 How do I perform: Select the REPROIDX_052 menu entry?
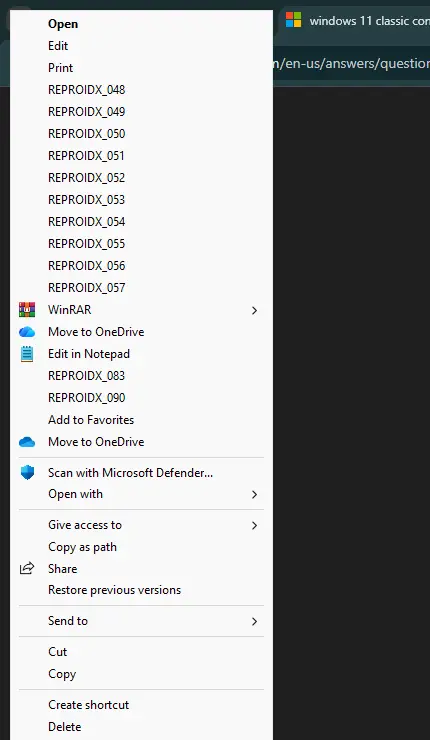click(x=141, y=177)
